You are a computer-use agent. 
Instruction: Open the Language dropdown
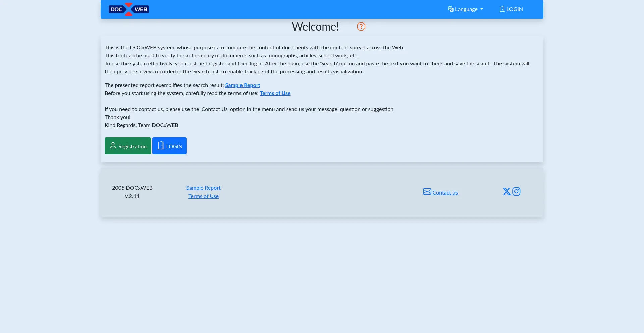click(x=466, y=9)
